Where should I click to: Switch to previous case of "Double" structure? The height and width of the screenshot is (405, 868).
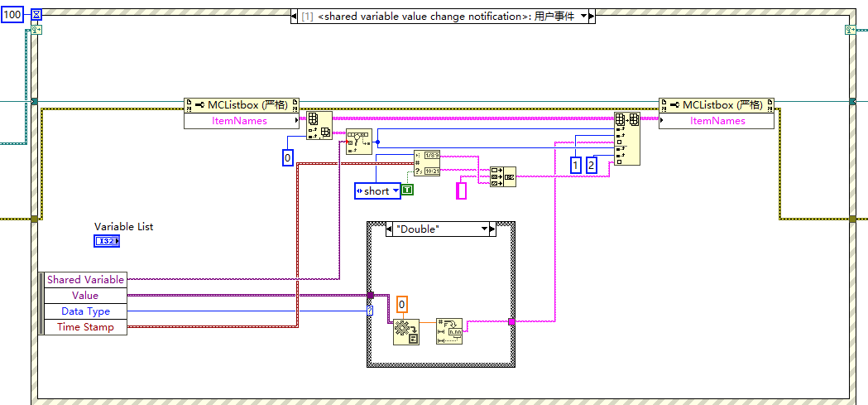[388, 229]
